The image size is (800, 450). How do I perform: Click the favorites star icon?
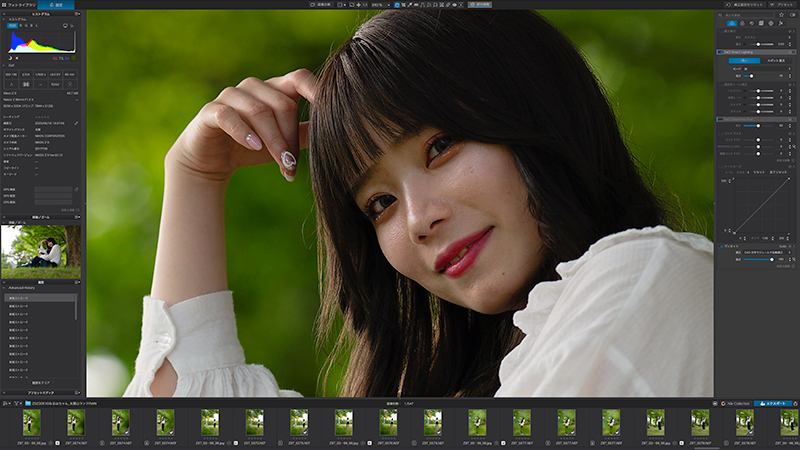tap(781, 15)
